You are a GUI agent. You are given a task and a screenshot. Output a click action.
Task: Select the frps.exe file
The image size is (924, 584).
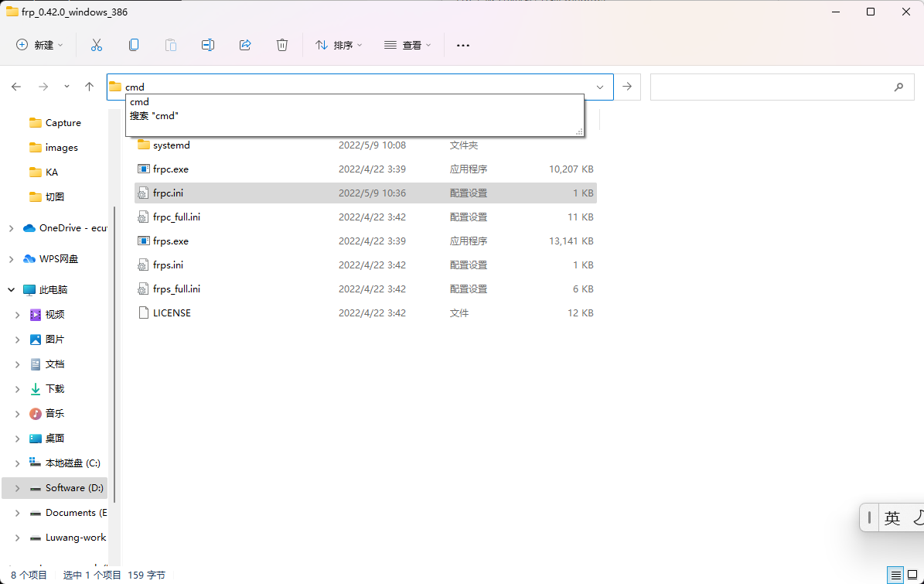tap(171, 241)
